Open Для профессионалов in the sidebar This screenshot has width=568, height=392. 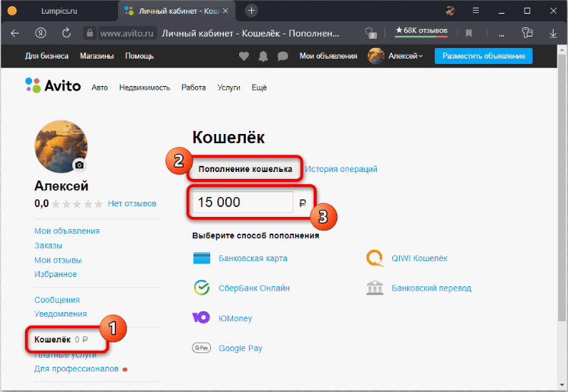click(76, 369)
